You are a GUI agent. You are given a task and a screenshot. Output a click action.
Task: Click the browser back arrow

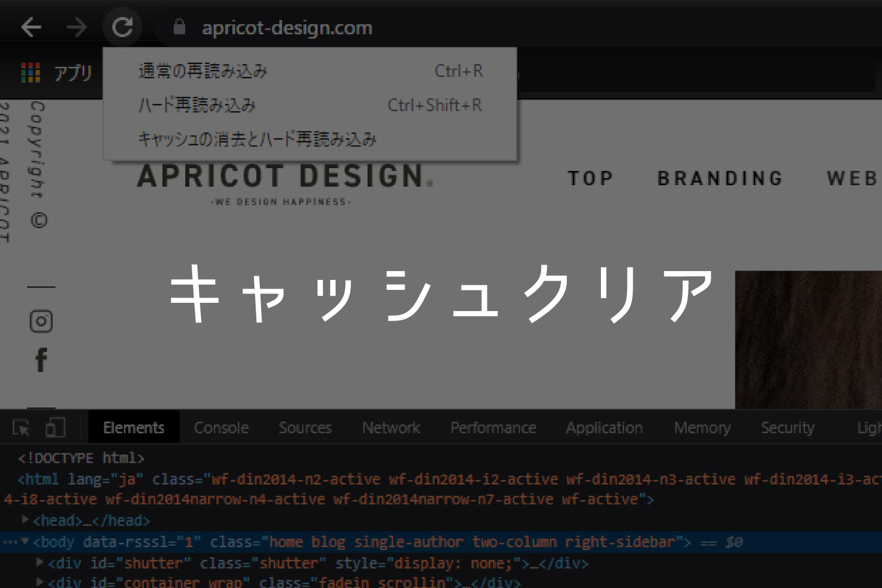(31, 27)
